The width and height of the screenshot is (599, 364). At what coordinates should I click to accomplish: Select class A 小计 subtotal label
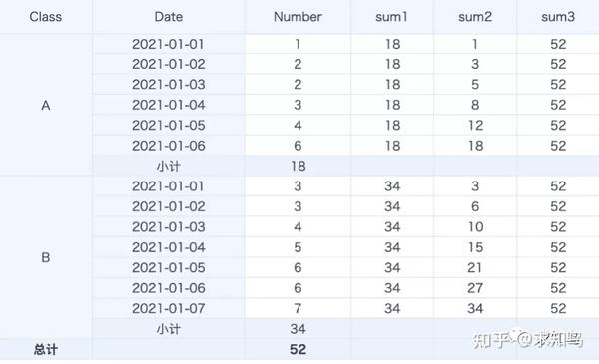(168, 166)
